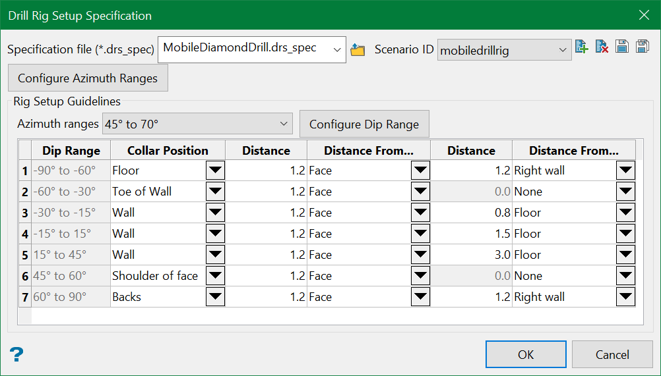Click the browse folder icon for specification file
Screen dimensions: 661x376
click(x=357, y=50)
